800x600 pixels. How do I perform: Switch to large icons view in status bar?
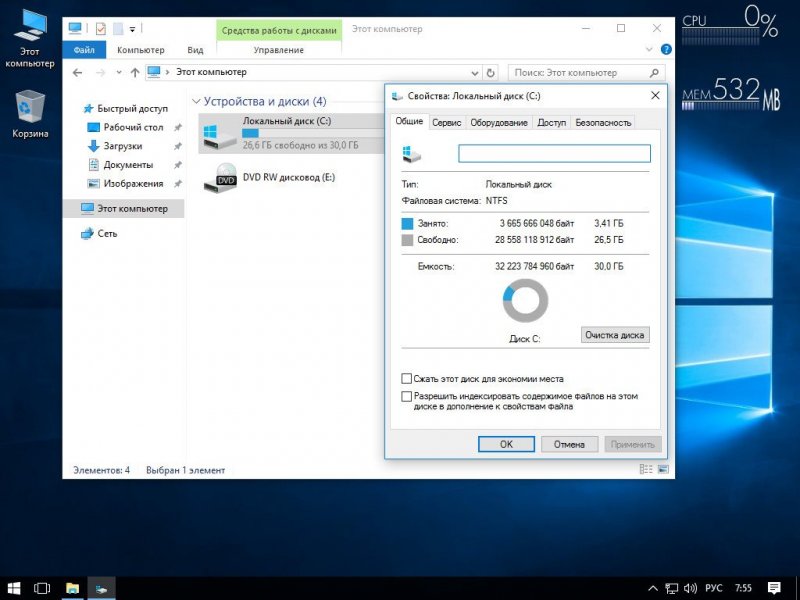[663, 469]
